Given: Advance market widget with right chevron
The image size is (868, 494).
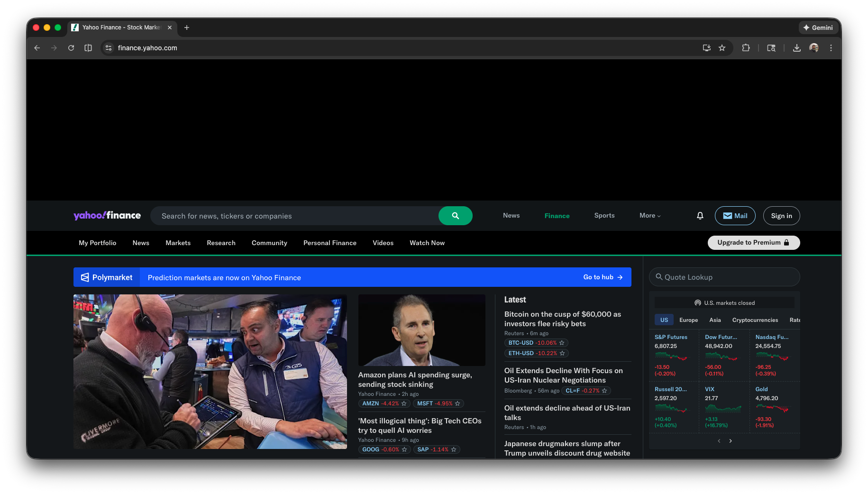Looking at the screenshot, I should pyautogui.click(x=731, y=441).
